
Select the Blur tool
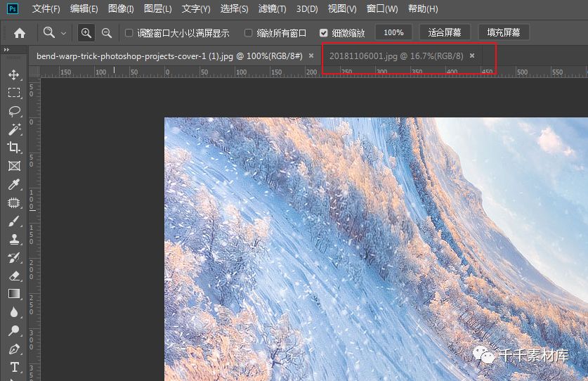click(14, 312)
